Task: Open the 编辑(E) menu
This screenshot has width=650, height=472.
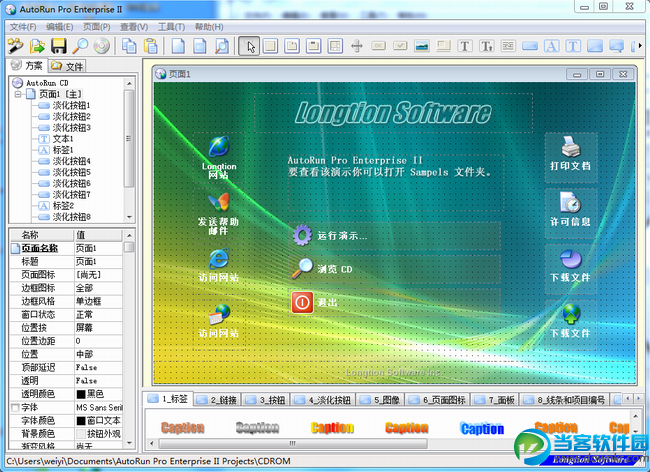Action: (60, 27)
